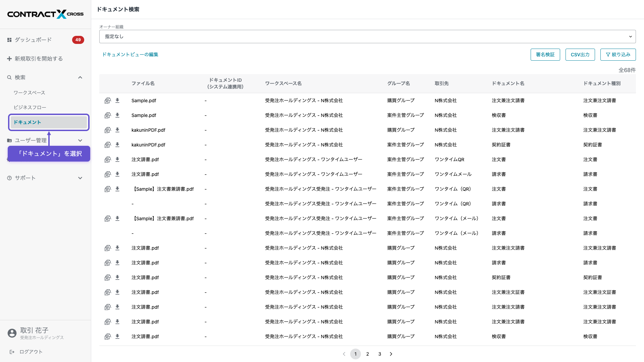Open preview icon for ワンタイムQR 注文請書.pdf row
This screenshot has height=362, width=644.
(108, 160)
